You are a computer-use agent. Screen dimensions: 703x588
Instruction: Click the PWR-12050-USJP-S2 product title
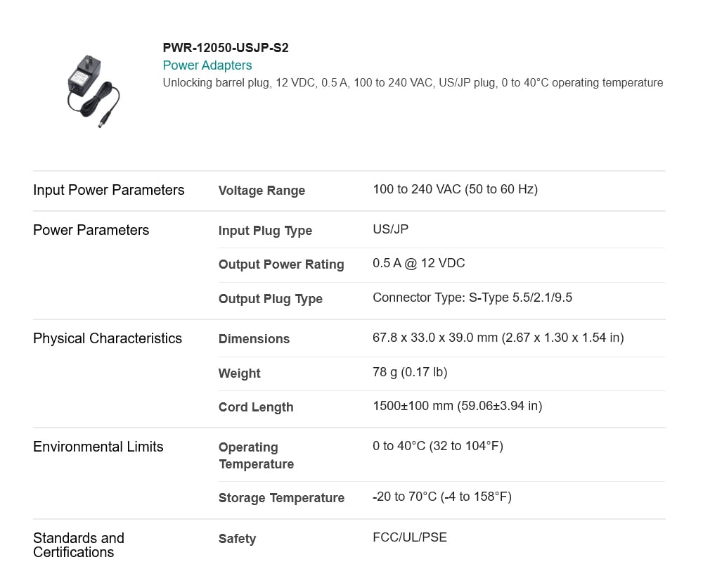pyautogui.click(x=226, y=48)
